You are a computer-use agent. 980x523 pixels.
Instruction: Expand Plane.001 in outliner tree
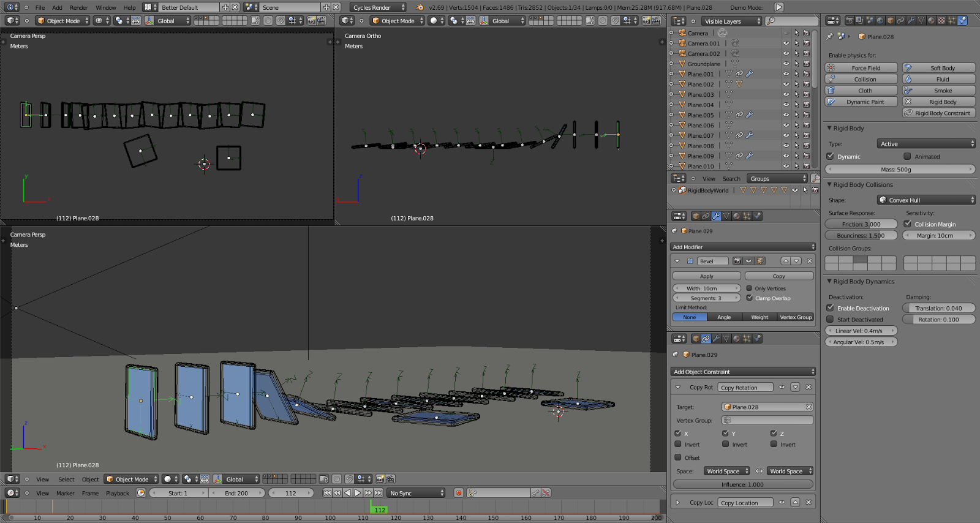[x=672, y=74]
